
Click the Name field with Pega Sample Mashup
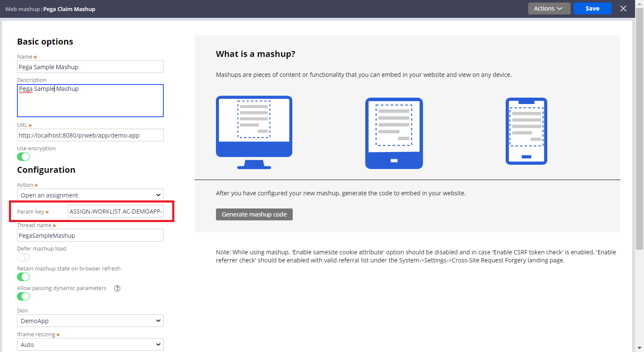90,67
